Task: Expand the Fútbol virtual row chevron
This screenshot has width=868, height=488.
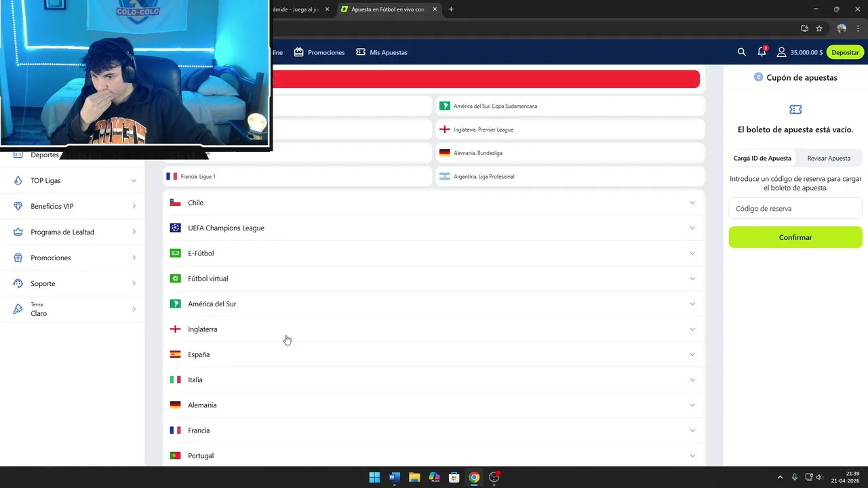Action: coord(692,279)
